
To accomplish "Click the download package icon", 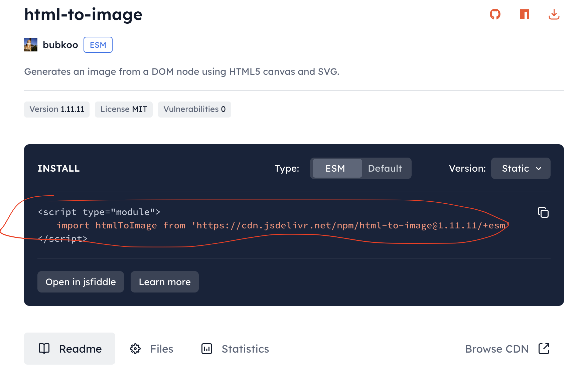I will coord(554,14).
